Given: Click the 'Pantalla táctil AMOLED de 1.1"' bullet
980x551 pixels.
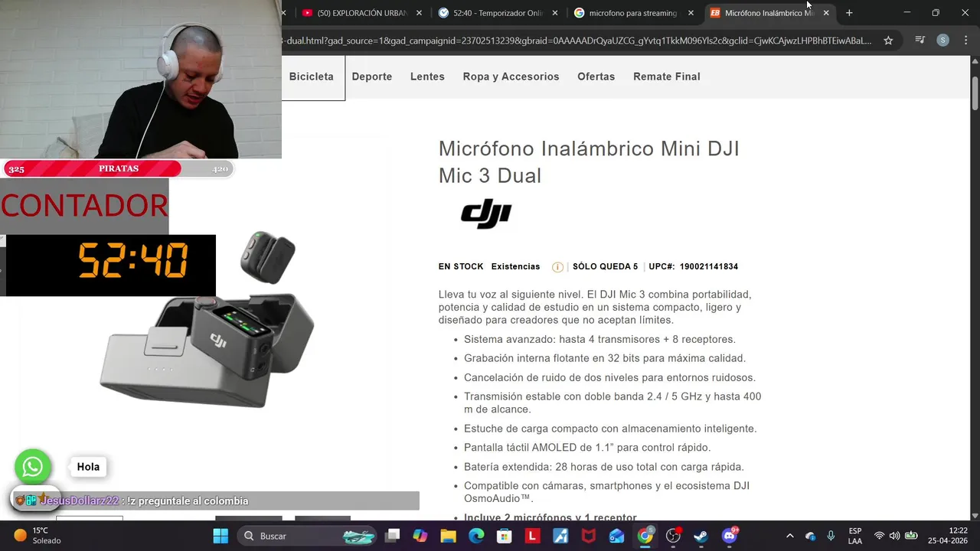Looking at the screenshot, I should point(587,448).
